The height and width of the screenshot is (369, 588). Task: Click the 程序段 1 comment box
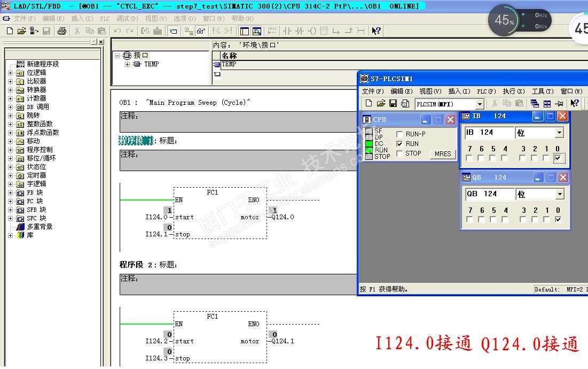239,160
